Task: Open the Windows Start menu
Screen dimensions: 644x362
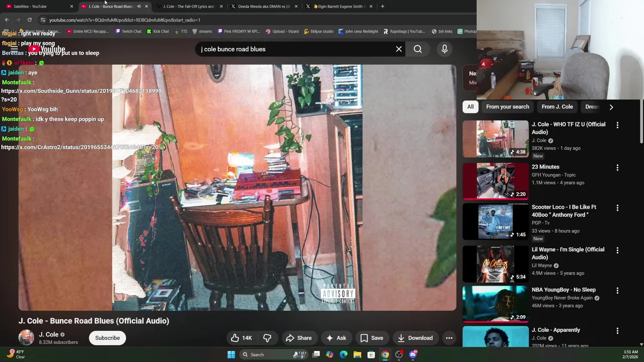Action: pyautogui.click(x=231, y=354)
